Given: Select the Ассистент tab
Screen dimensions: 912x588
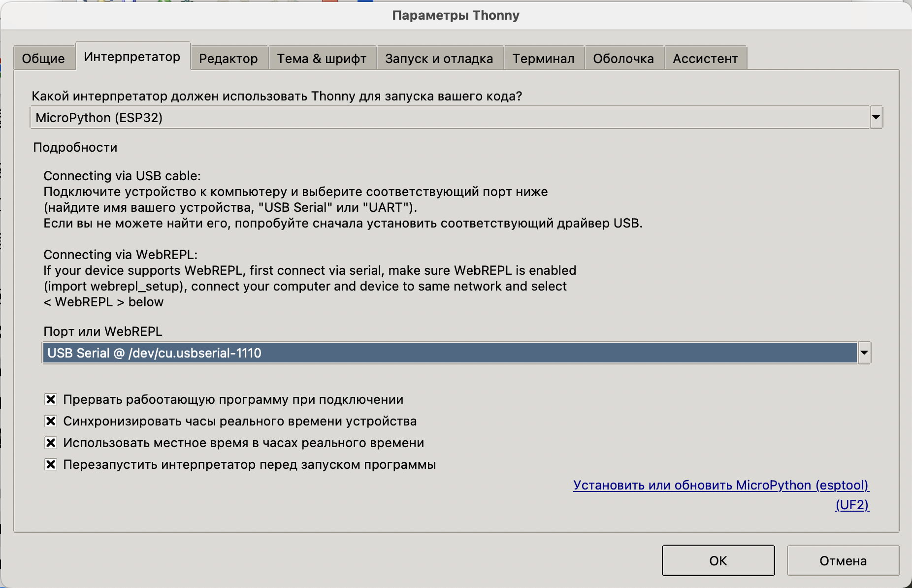Looking at the screenshot, I should point(705,59).
